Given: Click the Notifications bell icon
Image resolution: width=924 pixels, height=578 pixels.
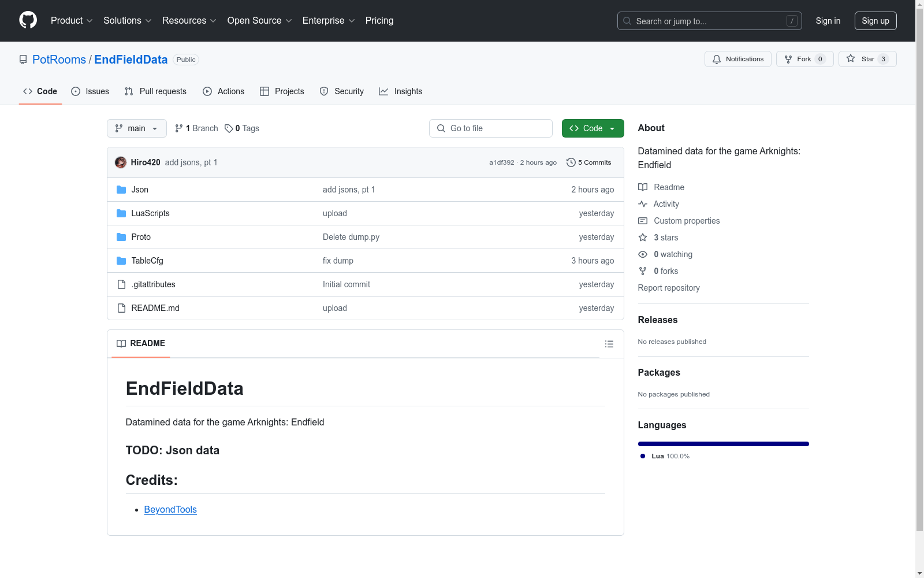Looking at the screenshot, I should (x=717, y=59).
